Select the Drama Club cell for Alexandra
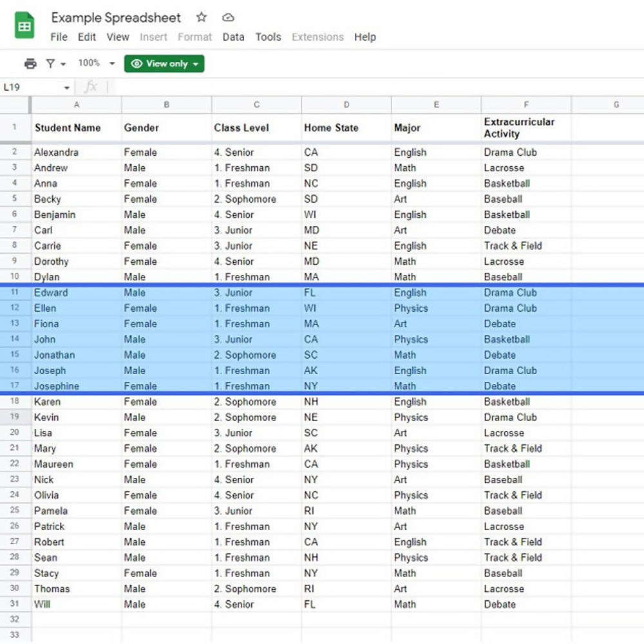Screen dimensions: 644x644 click(x=510, y=152)
